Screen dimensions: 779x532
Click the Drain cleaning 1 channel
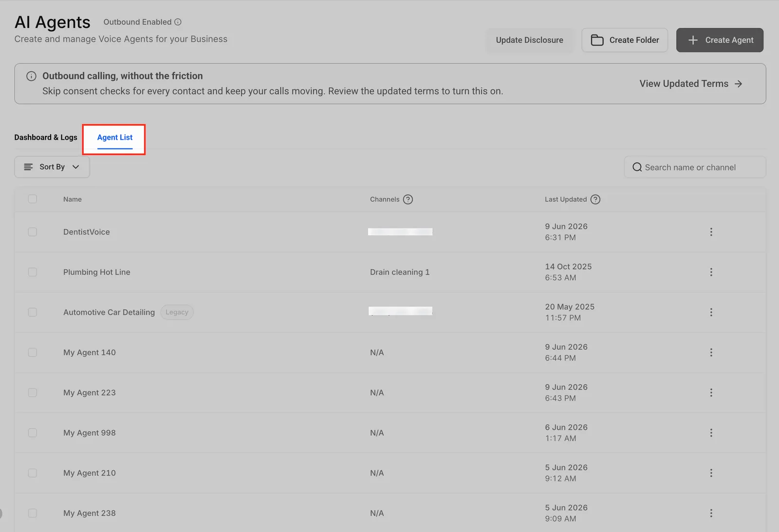pos(400,272)
